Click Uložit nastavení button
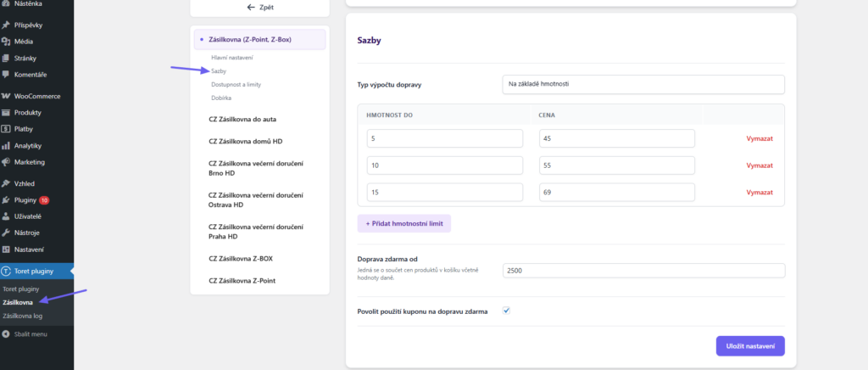This screenshot has height=370, width=868. pyautogui.click(x=750, y=345)
